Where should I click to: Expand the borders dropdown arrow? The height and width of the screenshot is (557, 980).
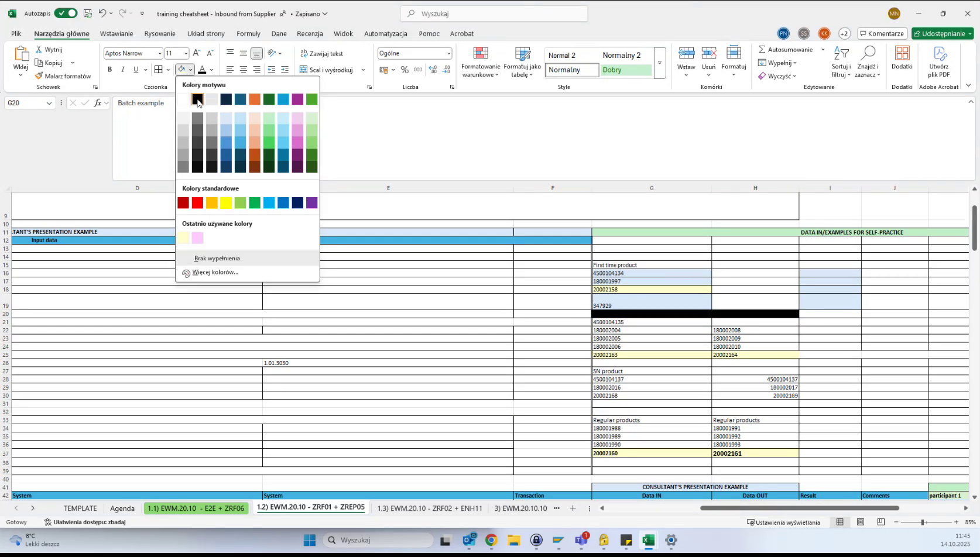(x=169, y=70)
